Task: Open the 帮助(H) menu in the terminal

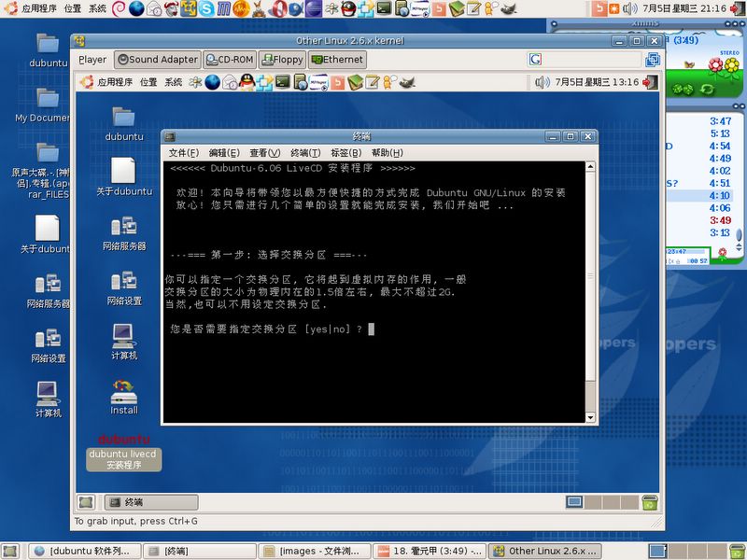Action: [x=388, y=153]
